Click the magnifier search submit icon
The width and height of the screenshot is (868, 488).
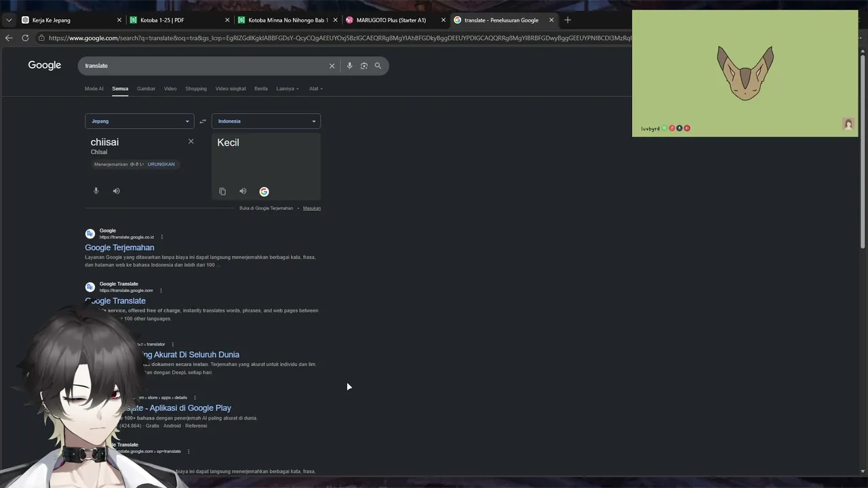[378, 66]
